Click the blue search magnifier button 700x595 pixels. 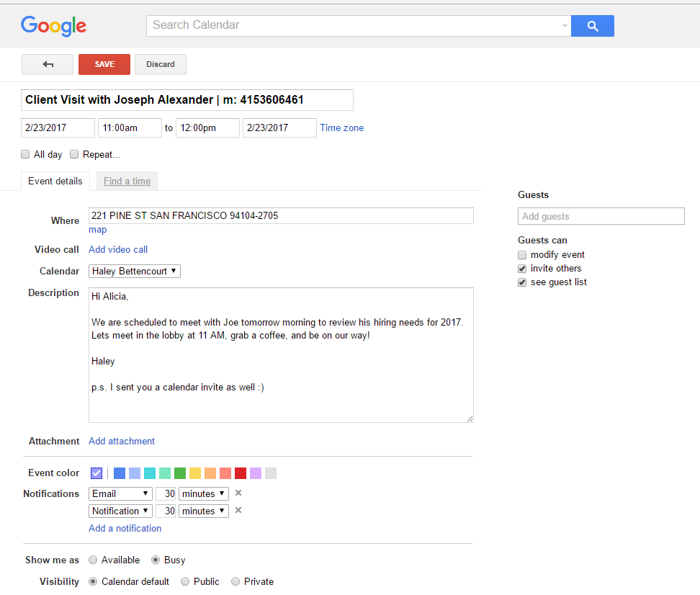[592, 26]
